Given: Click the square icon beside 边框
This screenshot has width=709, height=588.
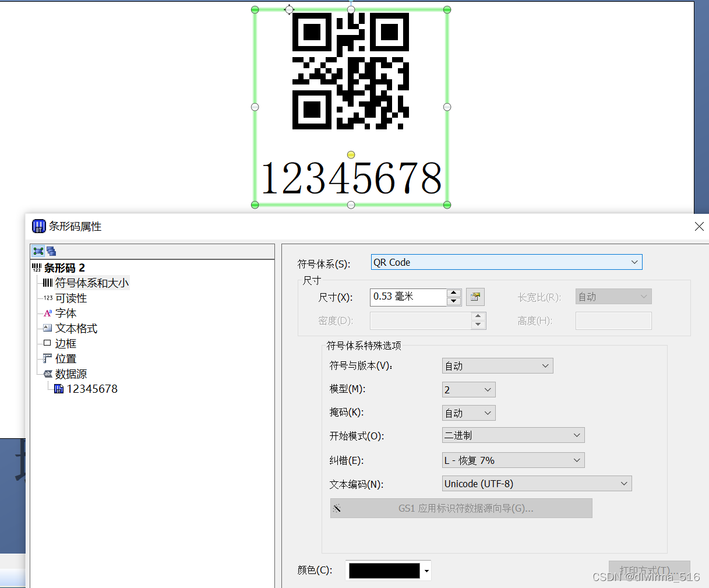Looking at the screenshot, I should click(48, 344).
